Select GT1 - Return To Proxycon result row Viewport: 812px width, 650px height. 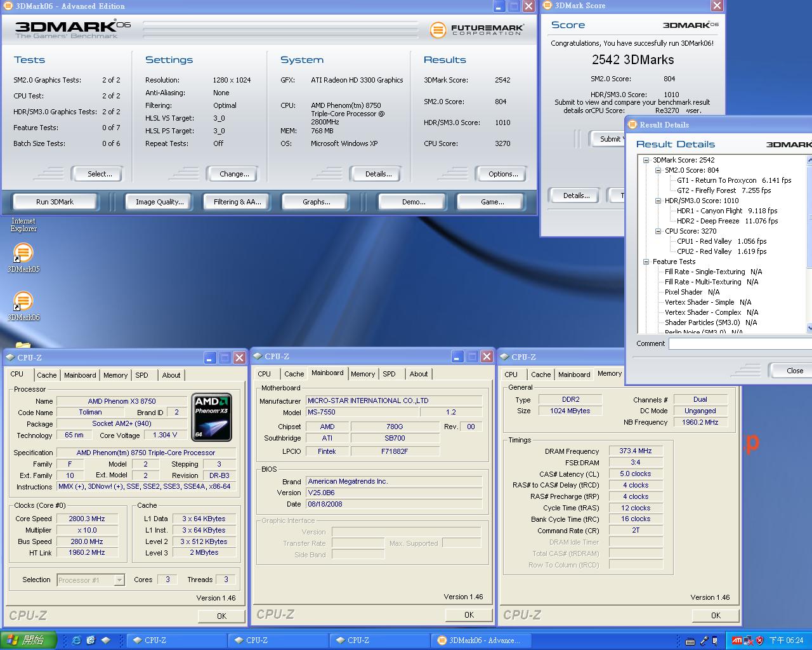tap(734, 180)
